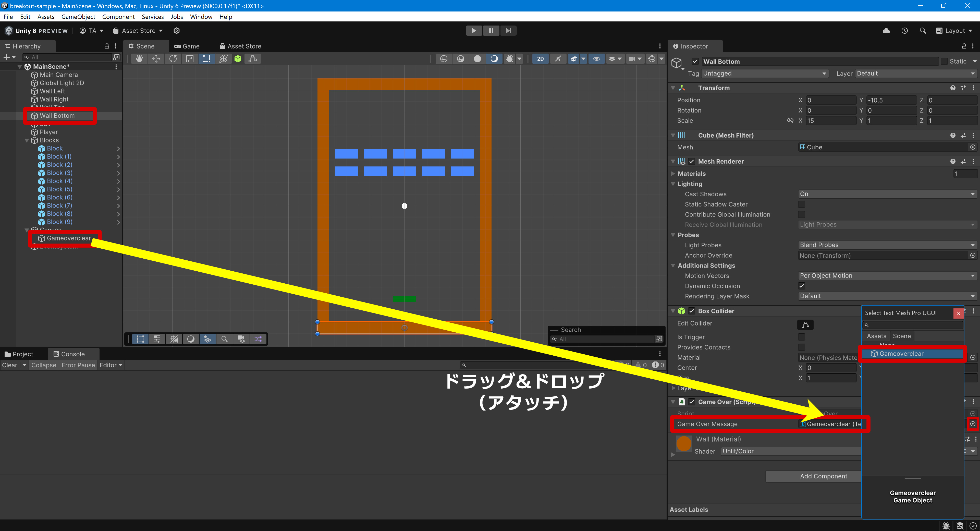
Task: Select the Hand (View) tool in Scene toolbar
Action: [x=139, y=59]
